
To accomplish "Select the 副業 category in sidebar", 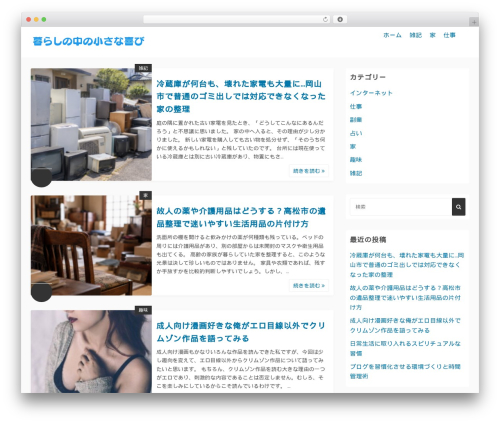I will (x=356, y=120).
